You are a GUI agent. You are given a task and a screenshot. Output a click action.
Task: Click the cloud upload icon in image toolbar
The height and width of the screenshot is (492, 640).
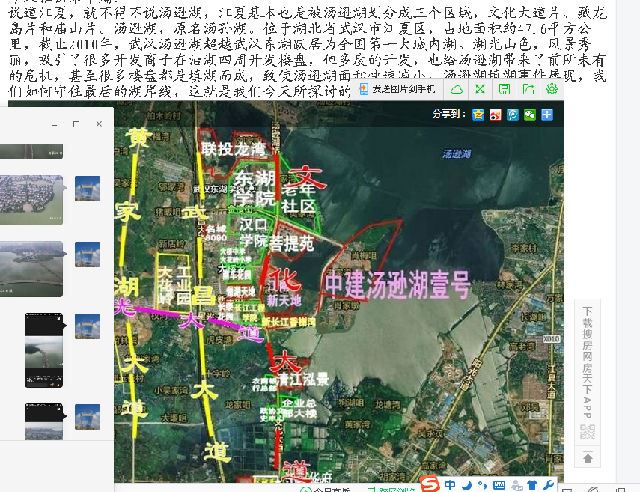click(456, 89)
